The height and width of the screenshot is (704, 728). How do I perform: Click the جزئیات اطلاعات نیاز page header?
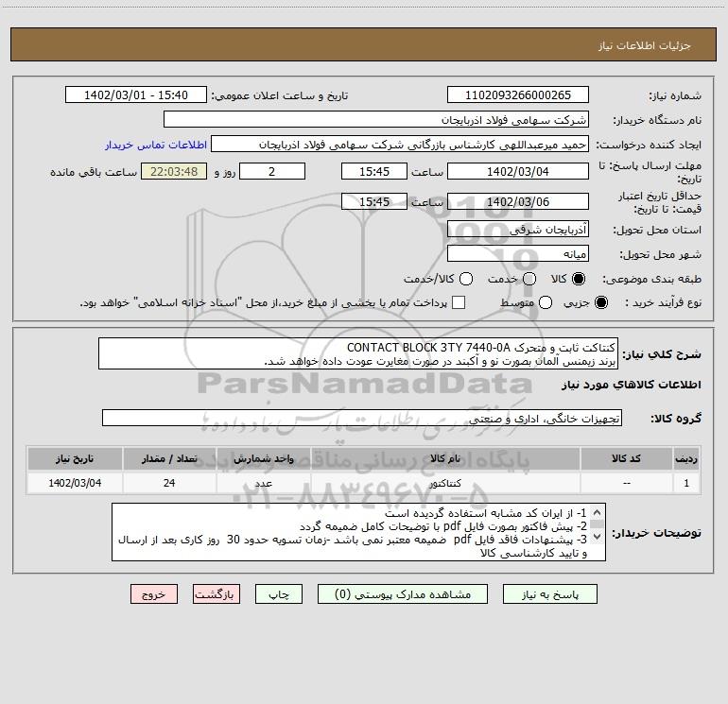pyautogui.click(x=363, y=44)
